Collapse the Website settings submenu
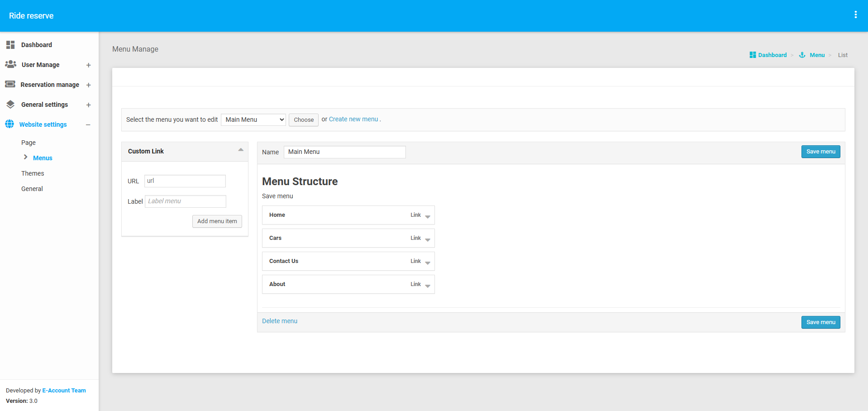 pos(88,125)
